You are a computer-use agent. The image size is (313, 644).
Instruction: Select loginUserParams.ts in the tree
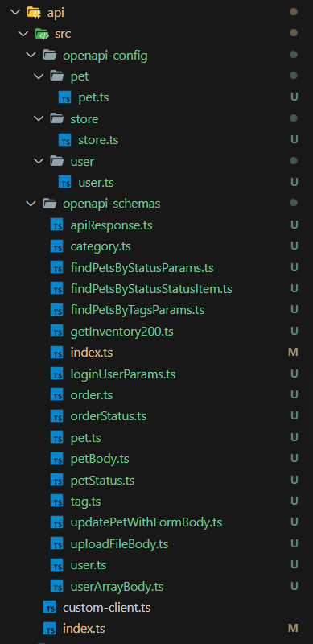coord(123,374)
